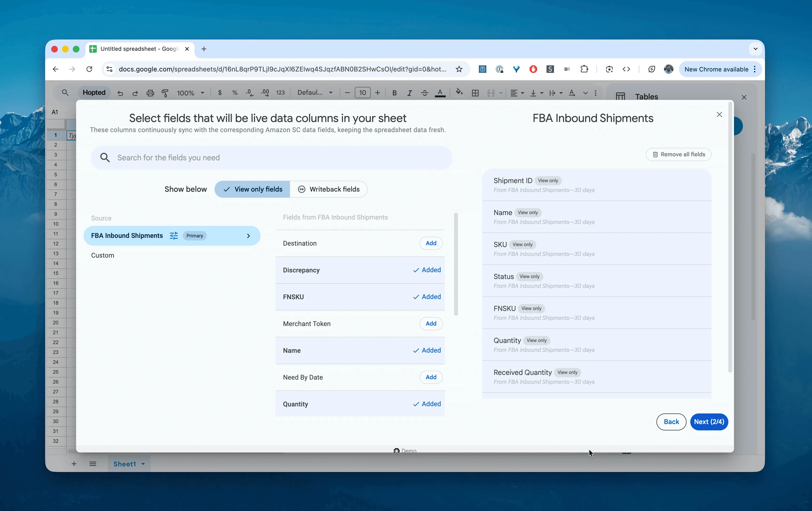Click the print icon in the toolbar
The height and width of the screenshot is (511, 812).
coord(150,93)
